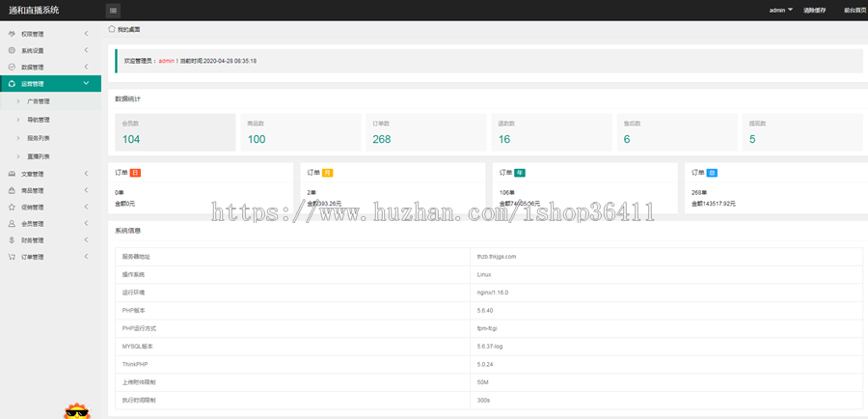Click the green 年 order badge
The height and width of the screenshot is (419, 868).
click(x=520, y=173)
